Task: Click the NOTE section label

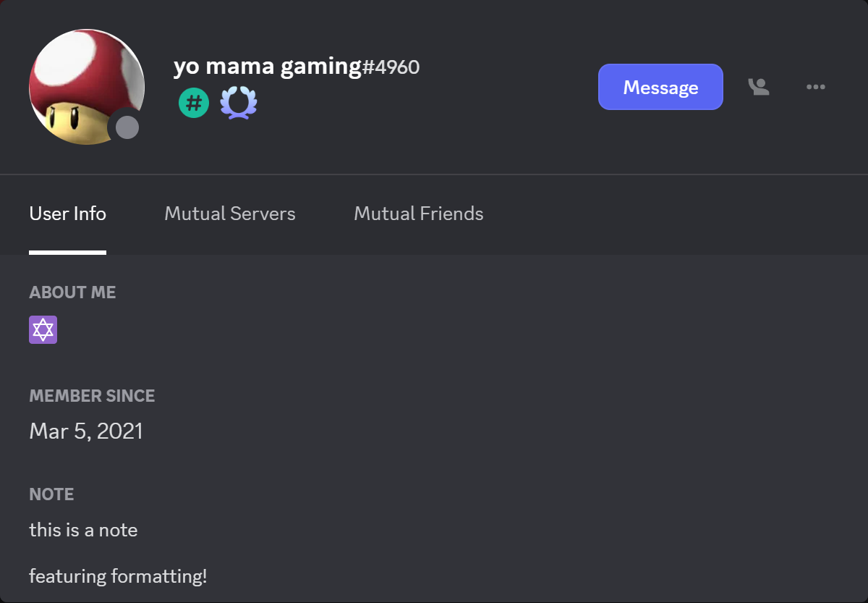Action: tap(51, 494)
